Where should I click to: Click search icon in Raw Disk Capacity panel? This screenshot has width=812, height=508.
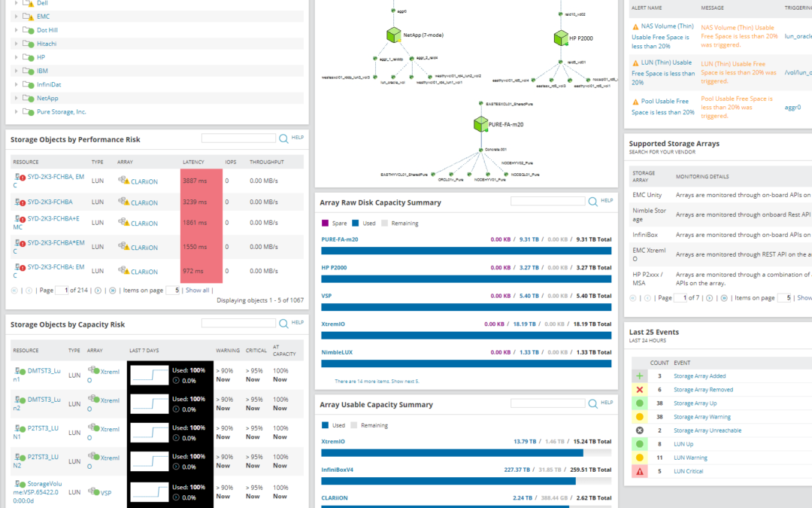coord(593,202)
